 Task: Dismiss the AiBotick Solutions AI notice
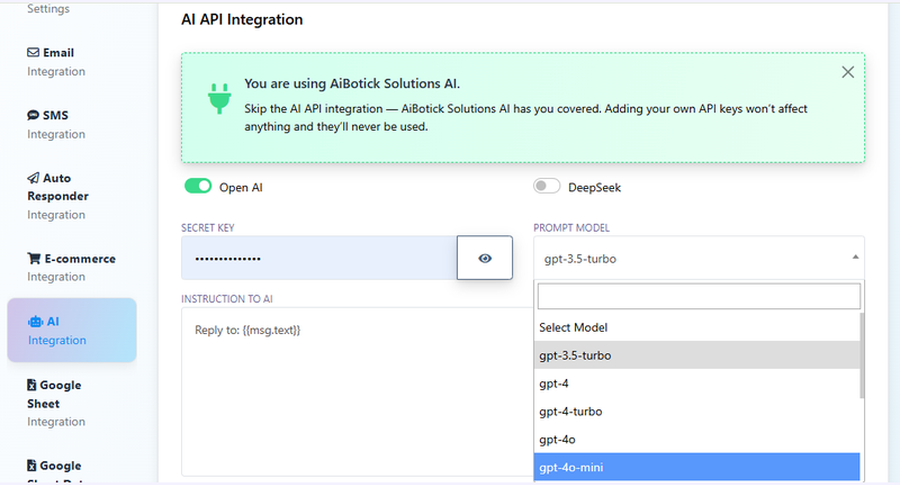pos(847,72)
